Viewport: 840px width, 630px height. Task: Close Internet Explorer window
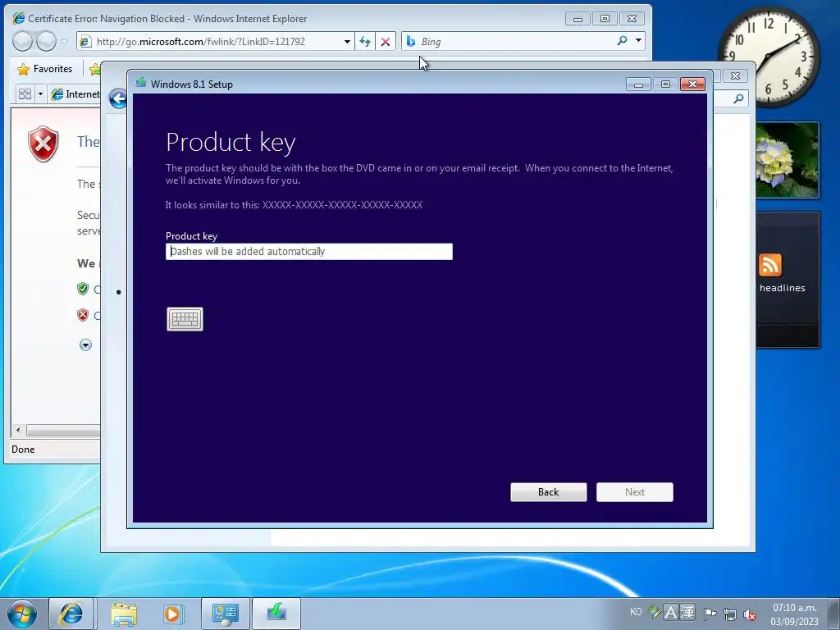point(632,19)
